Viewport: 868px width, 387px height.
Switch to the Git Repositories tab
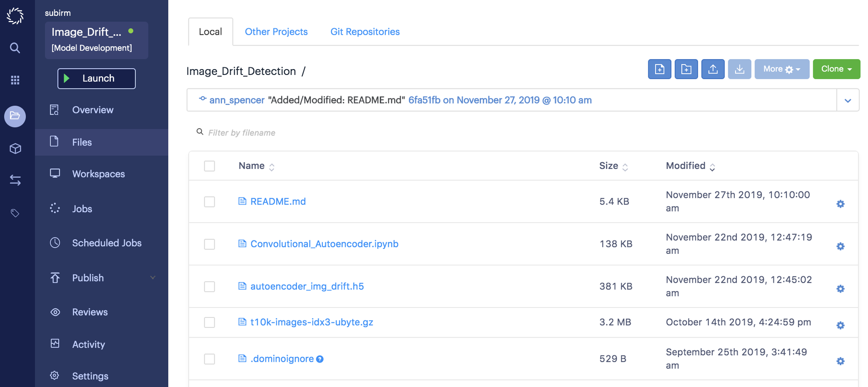365,32
